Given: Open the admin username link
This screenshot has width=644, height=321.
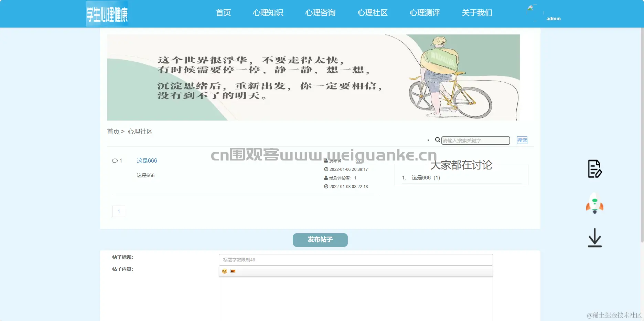Looking at the screenshot, I should pyautogui.click(x=554, y=19).
